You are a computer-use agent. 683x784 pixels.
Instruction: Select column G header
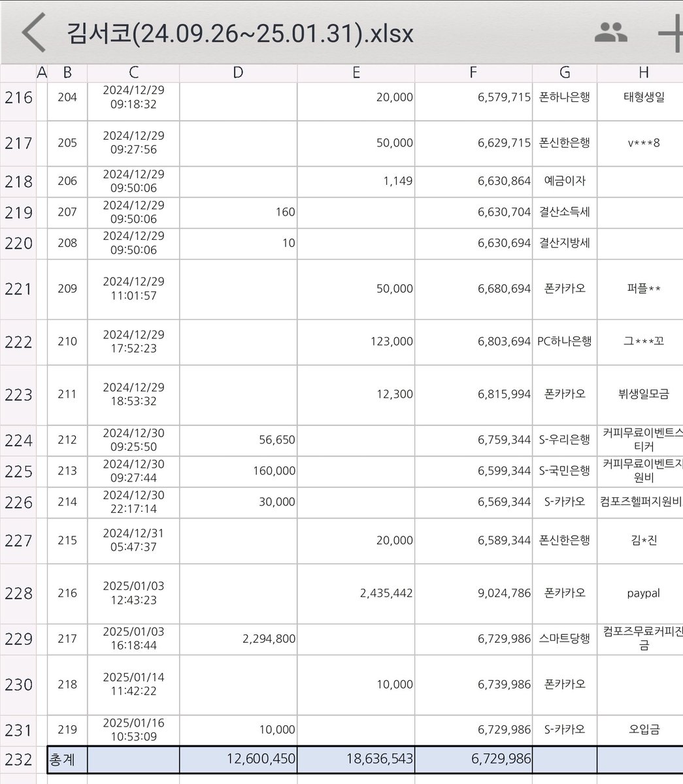click(565, 73)
